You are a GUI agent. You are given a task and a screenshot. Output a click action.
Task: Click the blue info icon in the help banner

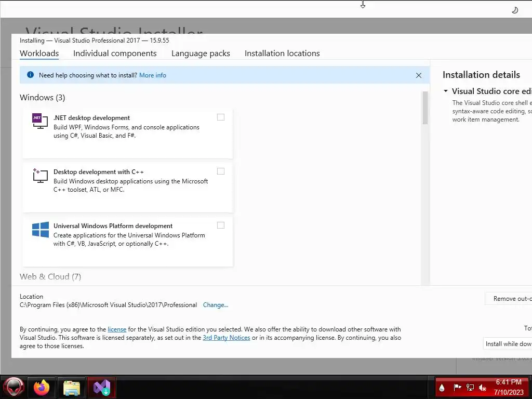click(x=30, y=75)
